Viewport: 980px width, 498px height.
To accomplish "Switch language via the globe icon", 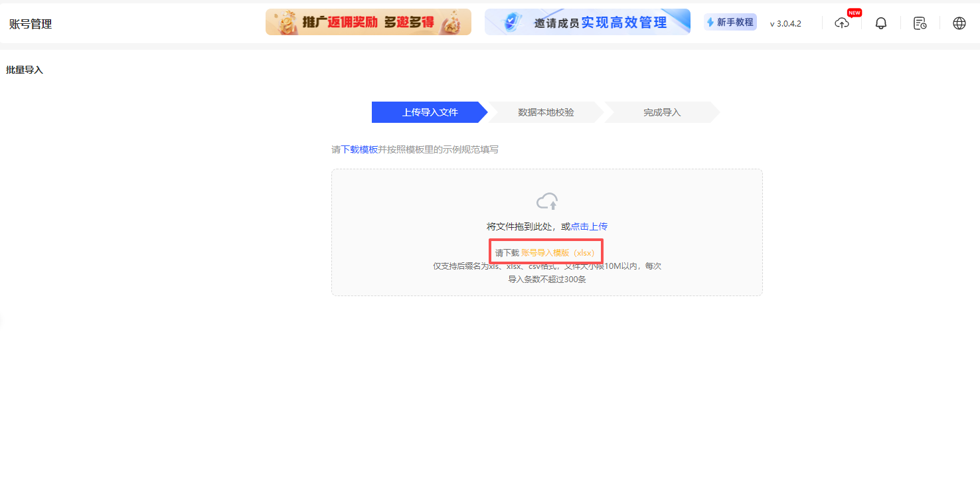I will (x=959, y=23).
